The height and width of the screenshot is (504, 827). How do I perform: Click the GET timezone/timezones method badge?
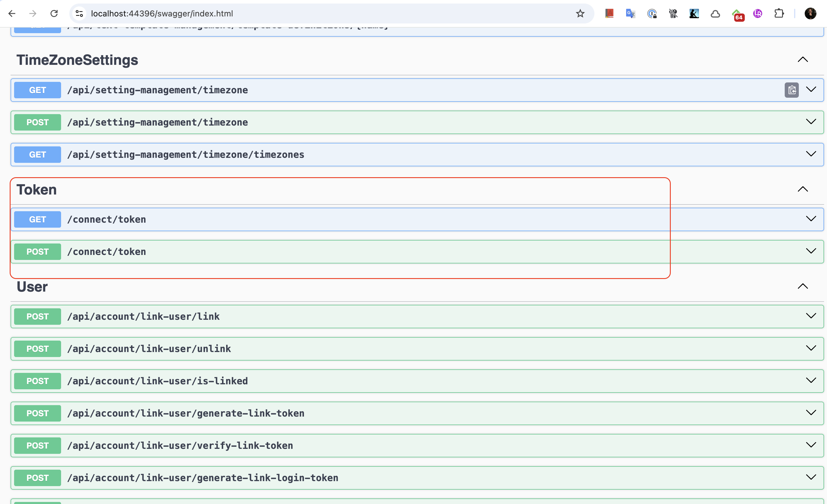click(x=37, y=155)
